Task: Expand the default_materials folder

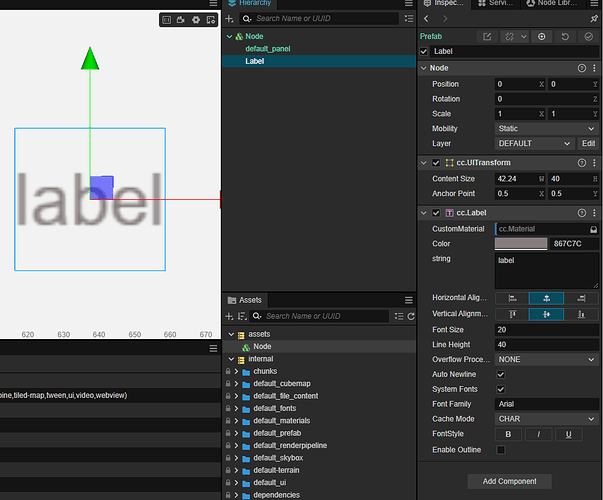Action: (237, 421)
